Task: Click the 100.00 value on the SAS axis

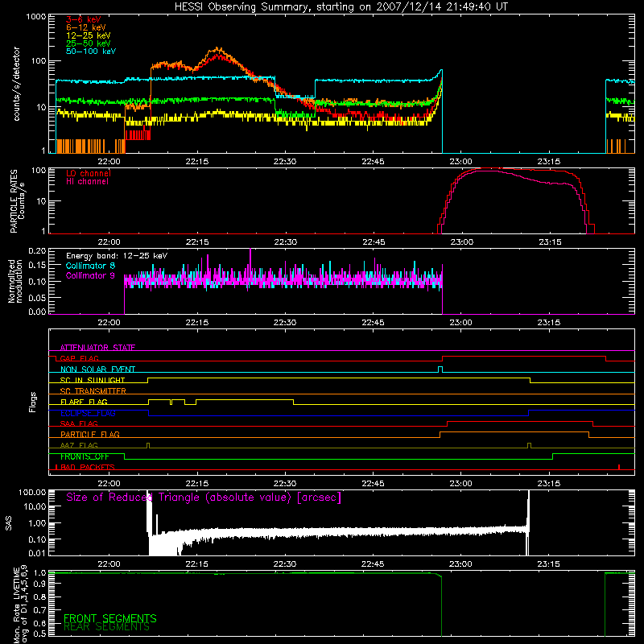Action: [32, 492]
